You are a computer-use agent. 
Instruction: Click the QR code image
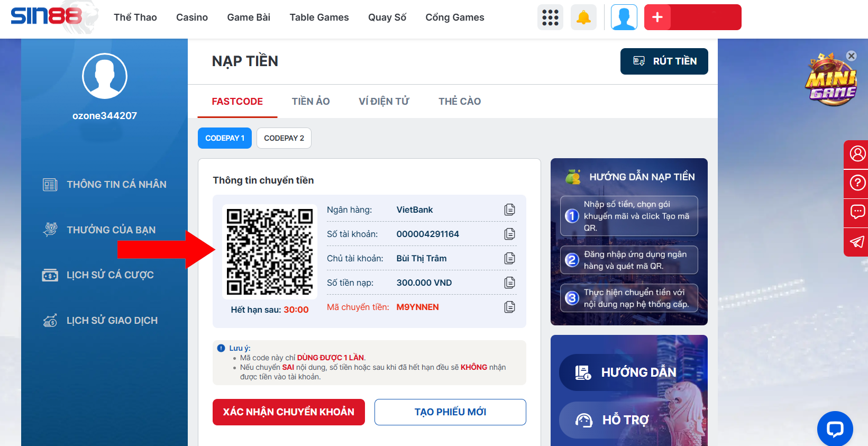(x=270, y=252)
